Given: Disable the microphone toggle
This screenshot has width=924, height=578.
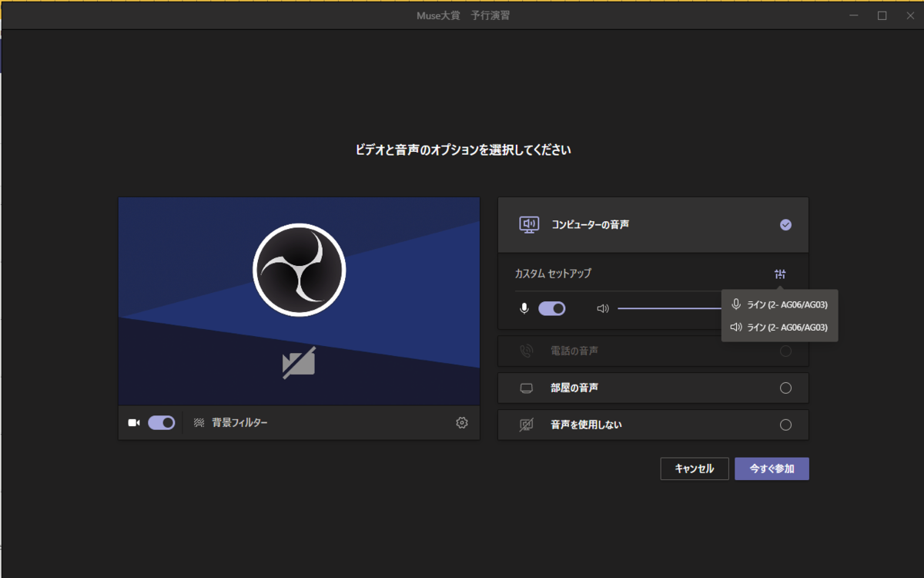Looking at the screenshot, I should click(x=552, y=307).
